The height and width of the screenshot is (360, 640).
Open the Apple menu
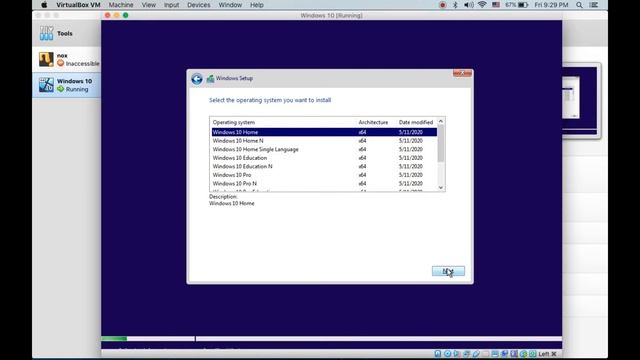pos(44,5)
